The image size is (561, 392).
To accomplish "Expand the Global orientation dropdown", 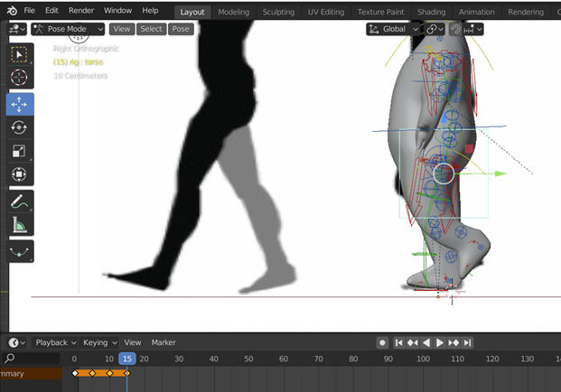I will [392, 29].
